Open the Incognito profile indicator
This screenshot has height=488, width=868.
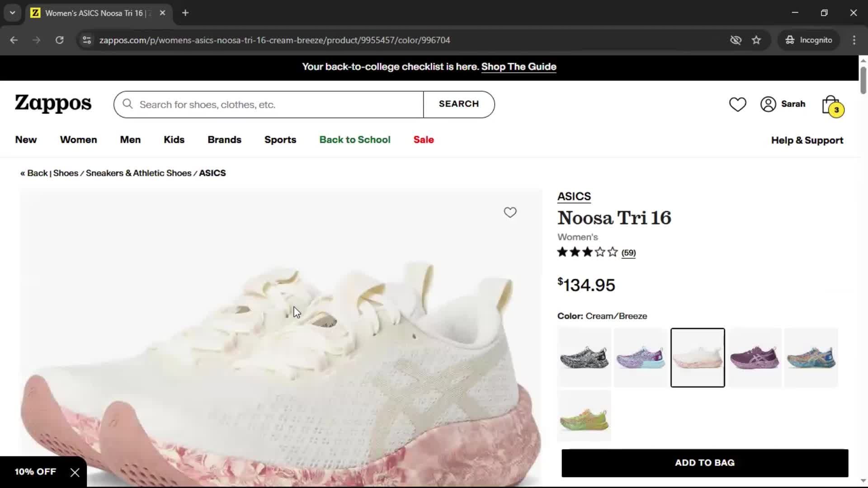(809, 40)
